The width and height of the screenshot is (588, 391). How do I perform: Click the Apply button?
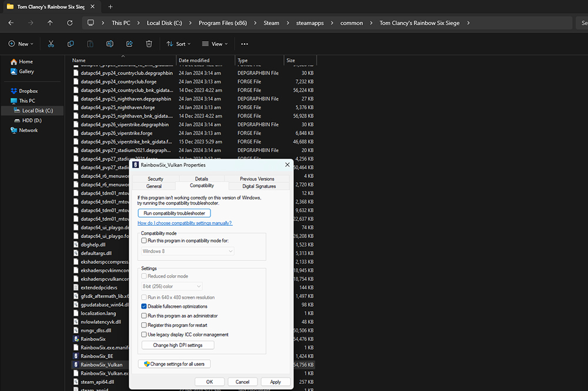click(x=276, y=382)
